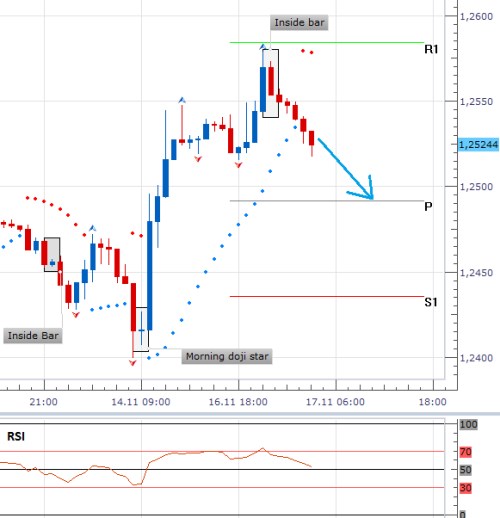Click the 1,2600 price axis value
The height and width of the screenshot is (518, 500).
coord(476,16)
